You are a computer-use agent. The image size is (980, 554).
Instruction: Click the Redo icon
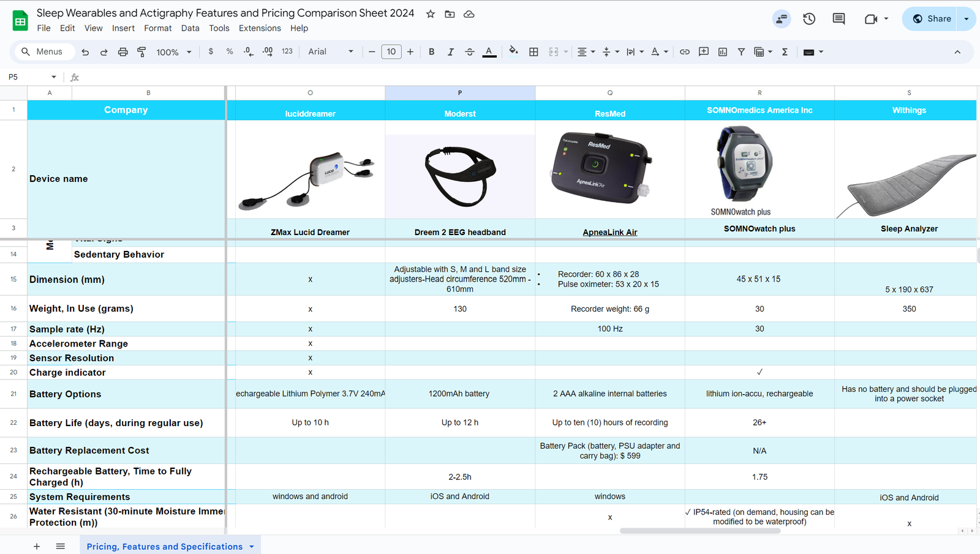point(104,52)
